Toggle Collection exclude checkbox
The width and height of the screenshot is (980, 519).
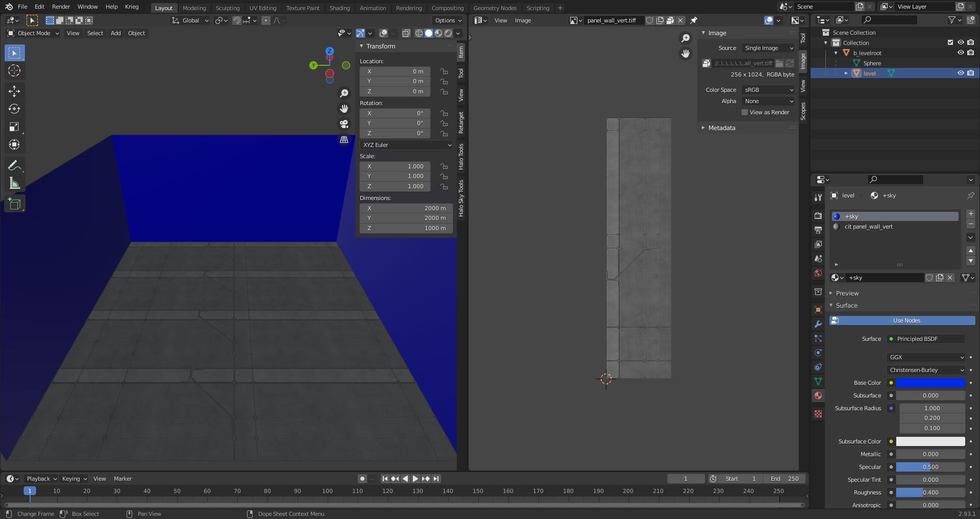(950, 42)
